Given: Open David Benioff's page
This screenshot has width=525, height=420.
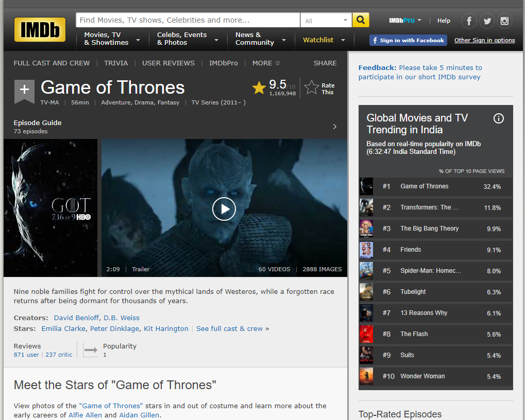Looking at the screenshot, I should (76, 318).
